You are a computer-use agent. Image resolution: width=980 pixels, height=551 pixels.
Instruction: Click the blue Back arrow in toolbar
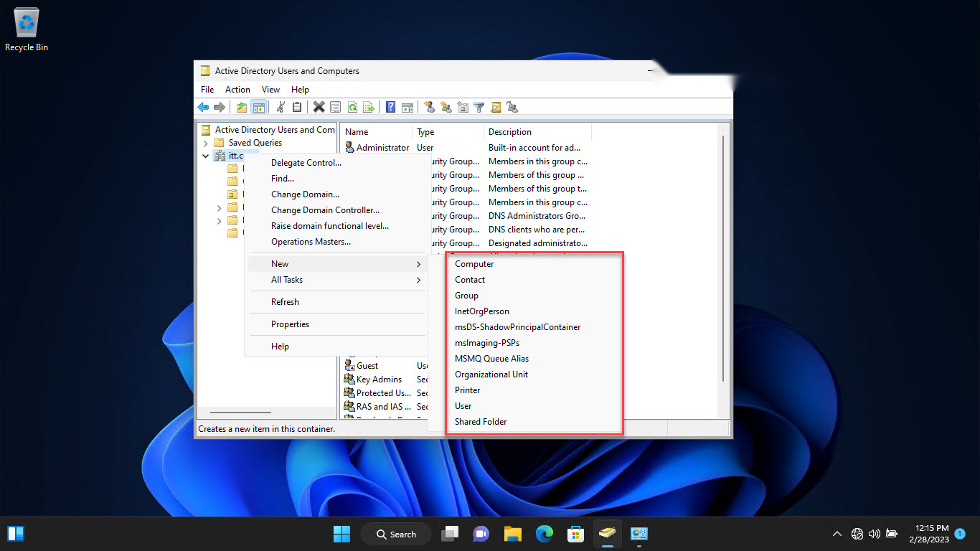[203, 107]
